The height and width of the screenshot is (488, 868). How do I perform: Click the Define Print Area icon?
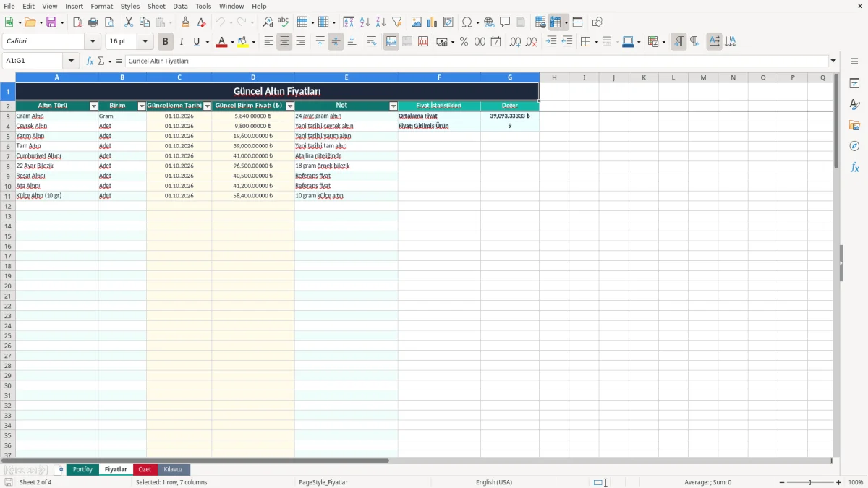point(540,22)
